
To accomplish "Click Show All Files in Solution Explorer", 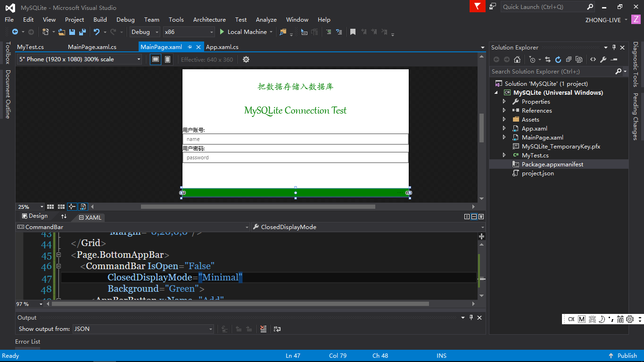I will point(579,59).
